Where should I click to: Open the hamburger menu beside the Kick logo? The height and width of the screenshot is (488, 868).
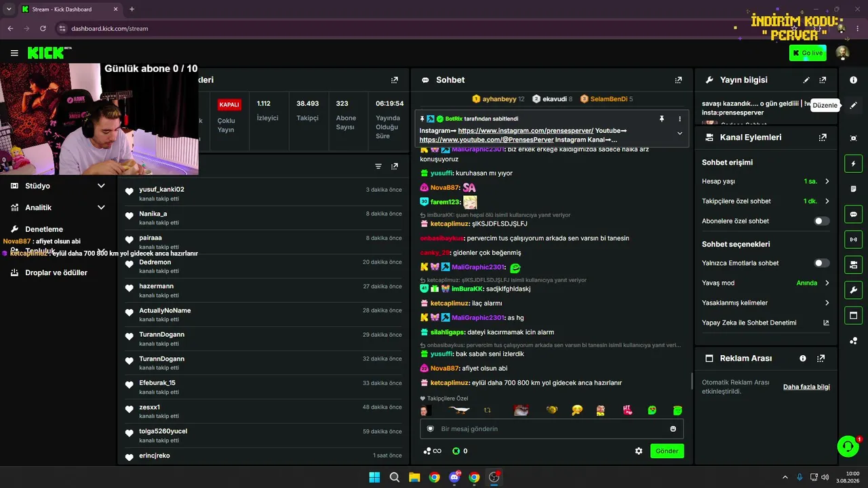click(x=14, y=53)
